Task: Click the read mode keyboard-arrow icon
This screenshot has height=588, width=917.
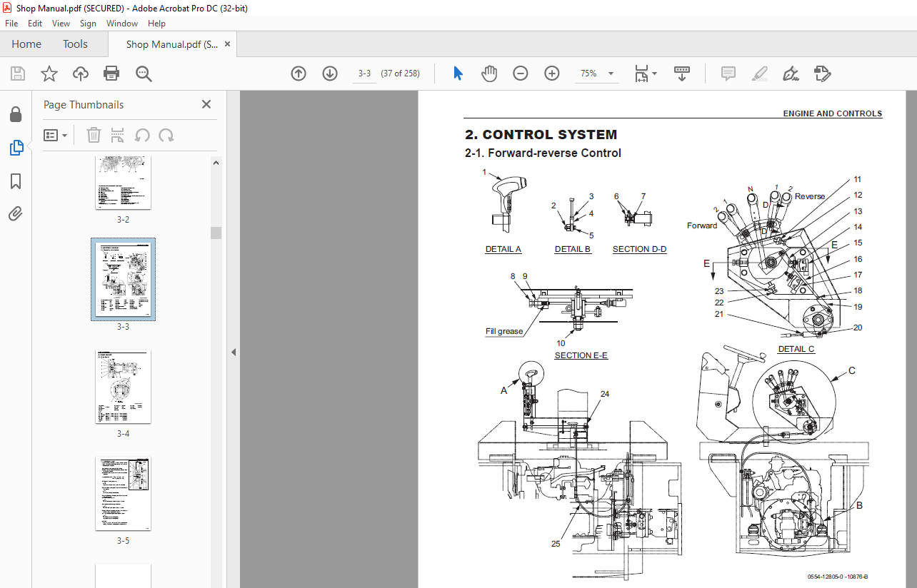Action: pyautogui.click(x=682, y=73)
